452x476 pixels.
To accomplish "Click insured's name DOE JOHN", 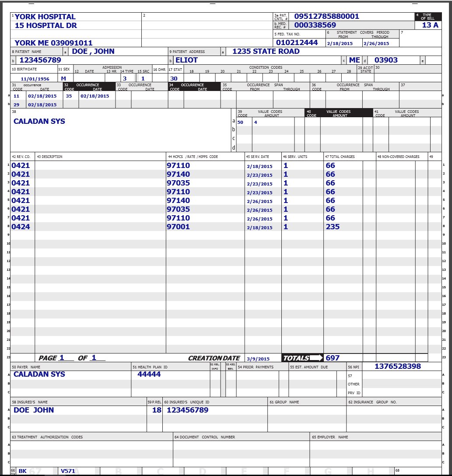I will [34, 410].
